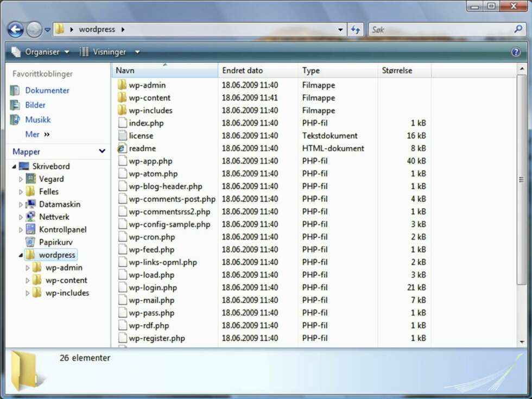Click the wp-config-sample.php file icon
The width and height of the screenshot is (532, 399).
pos(122,224)
